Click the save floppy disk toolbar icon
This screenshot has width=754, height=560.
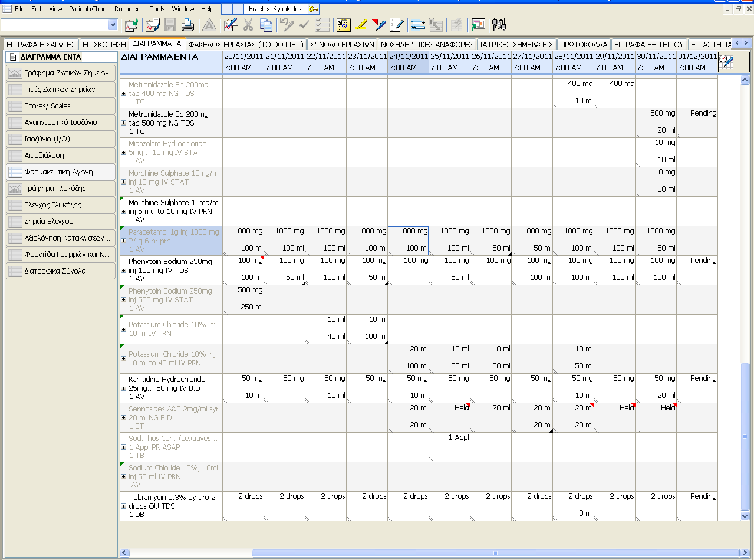point(170,25)
